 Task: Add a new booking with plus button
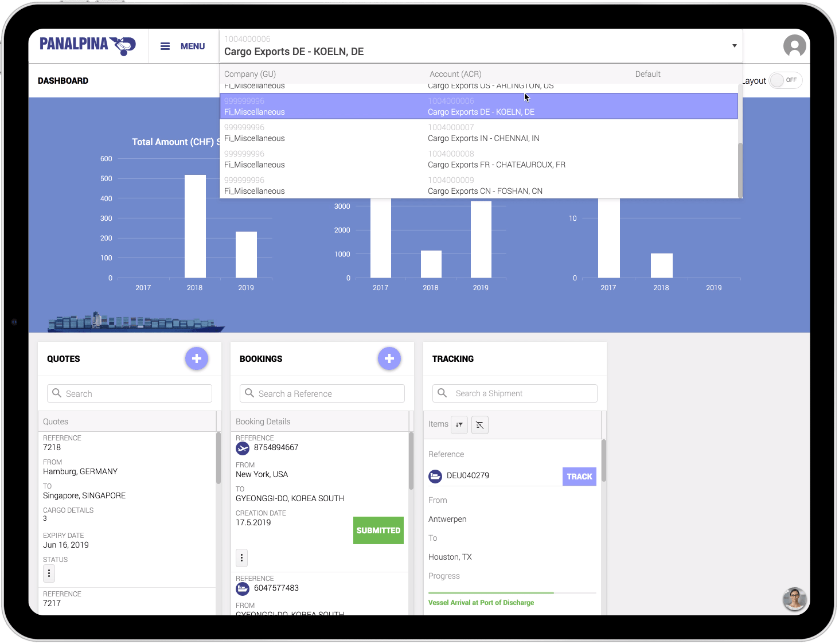pos(389,358)
